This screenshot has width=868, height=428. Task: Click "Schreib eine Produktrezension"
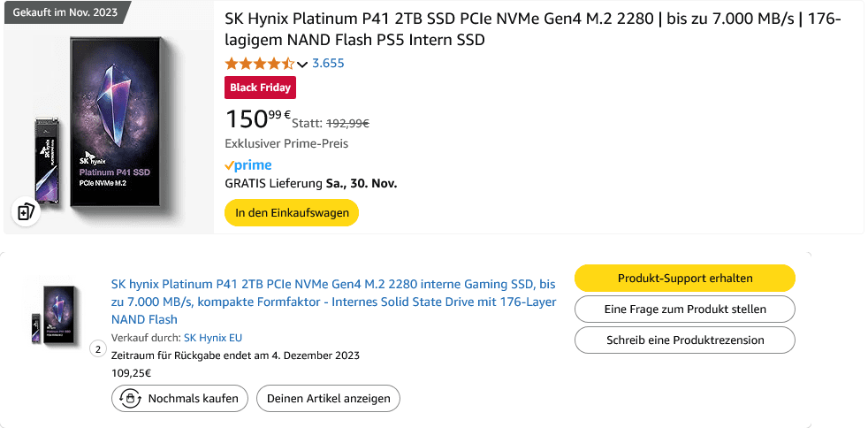coord(685,340)
